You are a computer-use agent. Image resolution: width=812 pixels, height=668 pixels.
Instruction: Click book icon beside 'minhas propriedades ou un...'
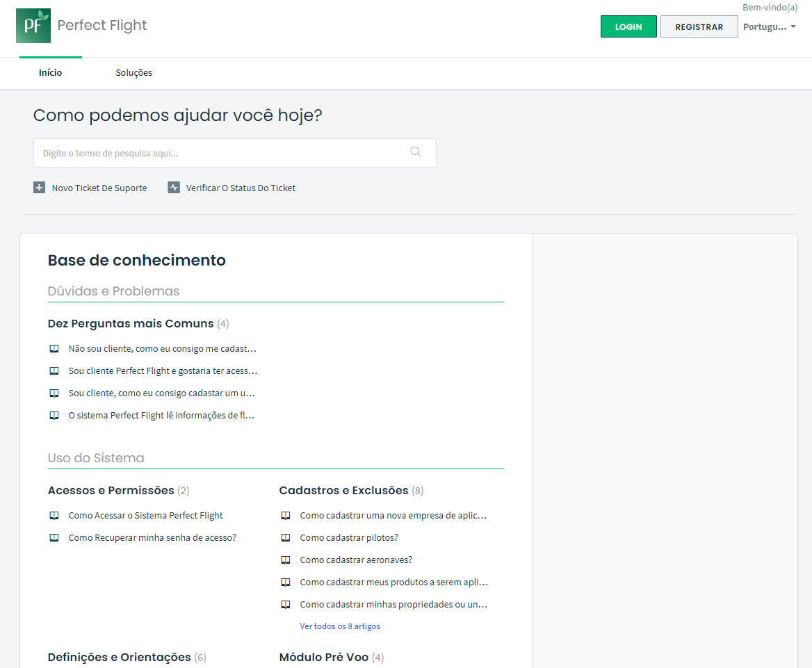(x=285, y=604)
